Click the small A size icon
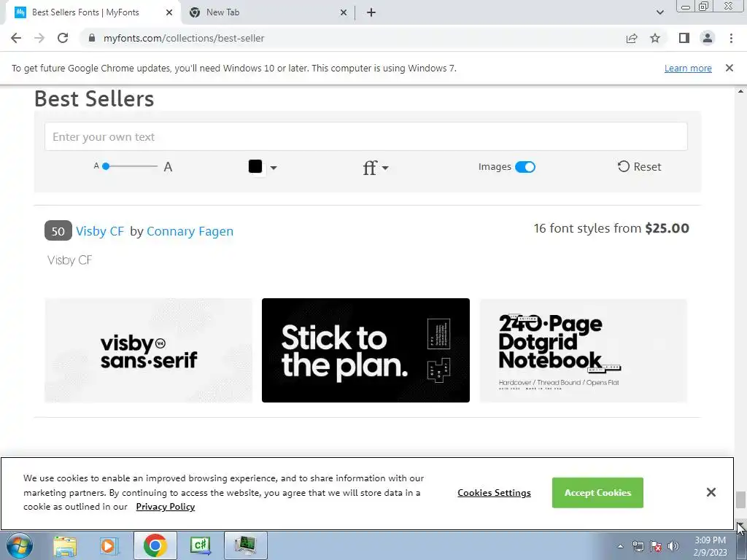The height and width of the screenshot is (560, 747). pos(96,166)
